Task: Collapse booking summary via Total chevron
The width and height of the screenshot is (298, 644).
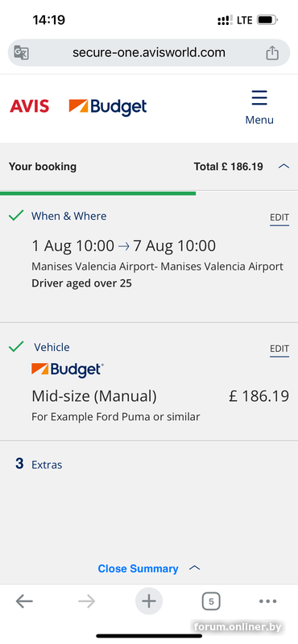Action: tap(284, 167)
